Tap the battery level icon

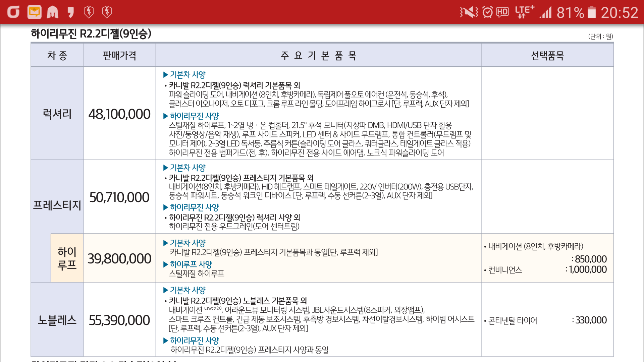click(x=592, y=12)
